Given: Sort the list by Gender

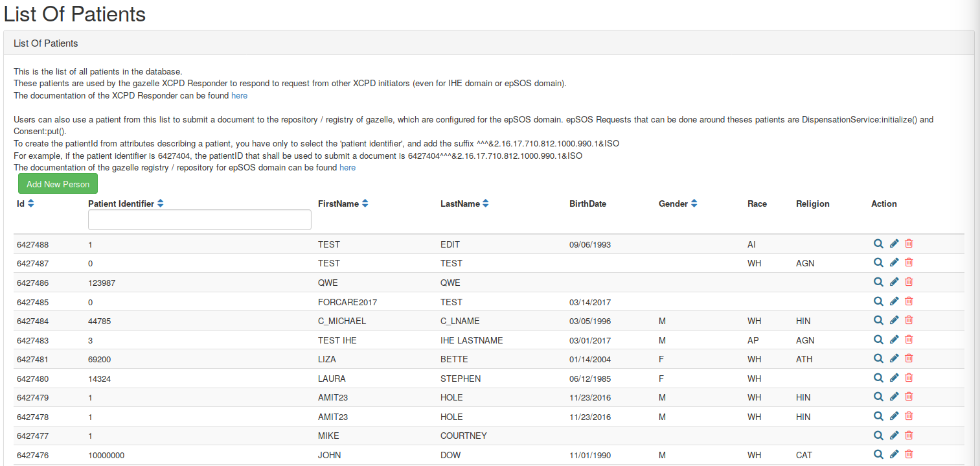Looking at the screenshot, I should click(x=694, y=204).
